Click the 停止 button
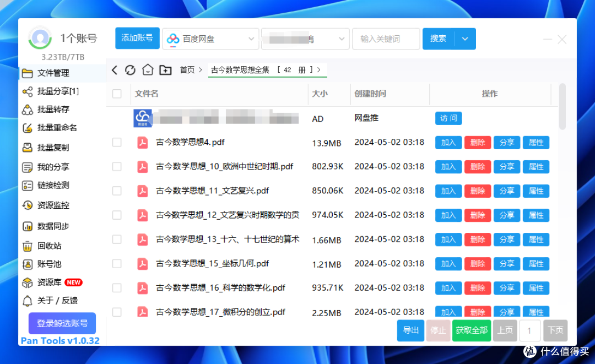The width and height of the screenshot is (595, 364). (439, 330)
